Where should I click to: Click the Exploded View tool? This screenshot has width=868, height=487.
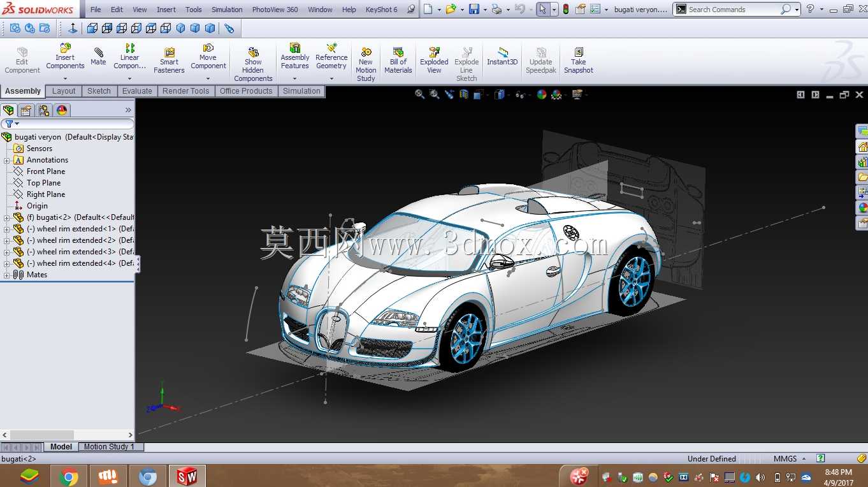pyautogui.click(x=434, y=61)
